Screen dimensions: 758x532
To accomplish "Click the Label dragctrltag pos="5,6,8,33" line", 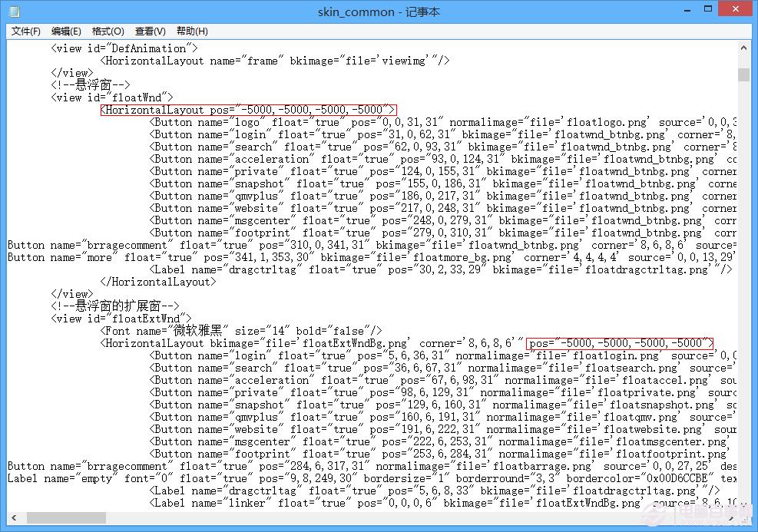I will click(x=435, y=491).
